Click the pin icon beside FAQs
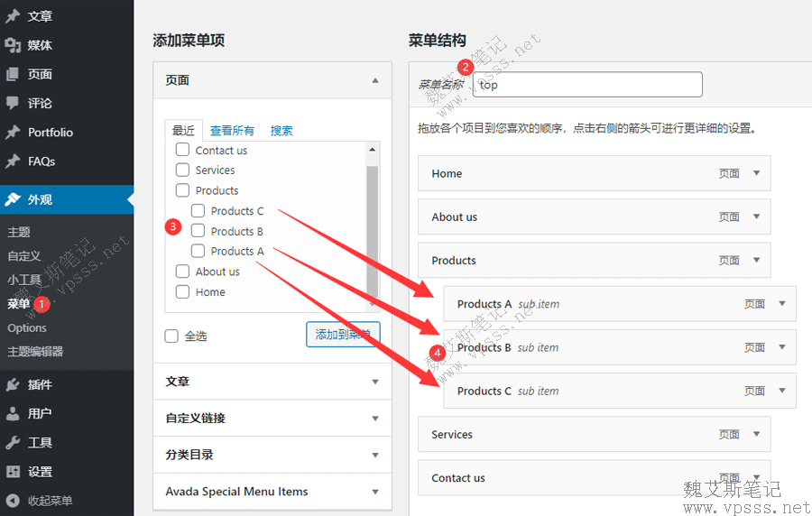 [x=13, y=161]
